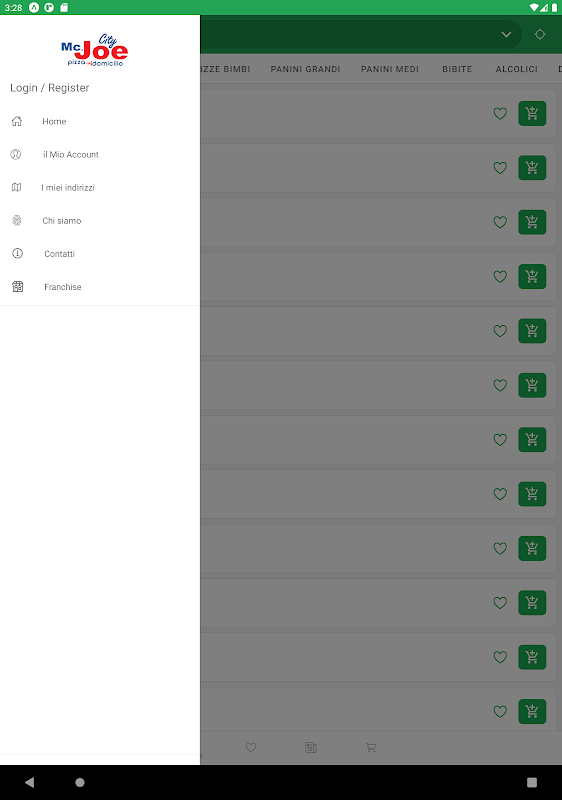Open the ALCOLICI category tab
562x800 pixels.
pos(517,69)
